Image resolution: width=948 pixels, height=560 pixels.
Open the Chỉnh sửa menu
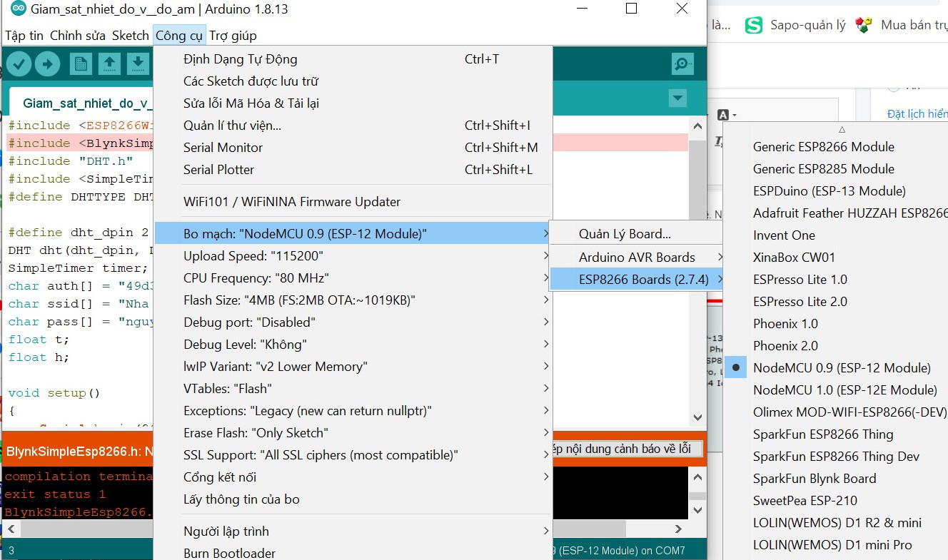[78, 36]
